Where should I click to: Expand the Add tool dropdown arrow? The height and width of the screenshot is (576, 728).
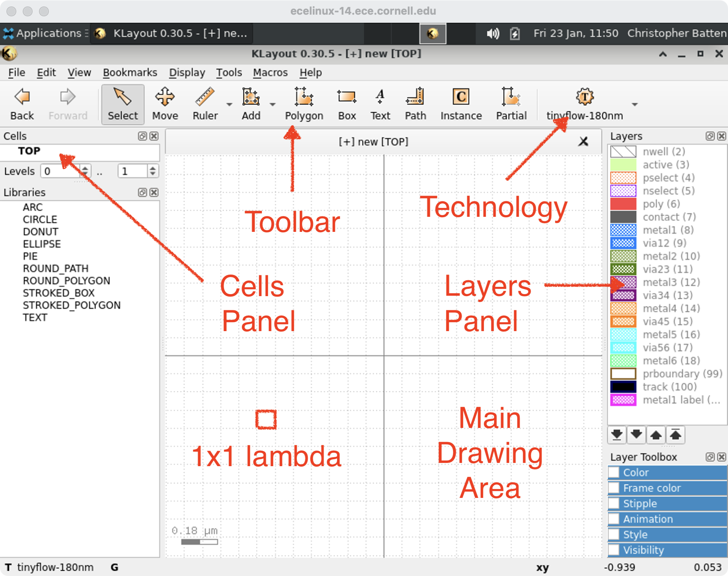tap(273, 105)
